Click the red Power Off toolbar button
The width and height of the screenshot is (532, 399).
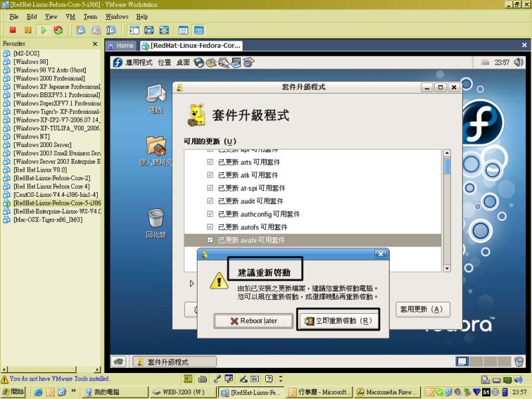point(13,30)
